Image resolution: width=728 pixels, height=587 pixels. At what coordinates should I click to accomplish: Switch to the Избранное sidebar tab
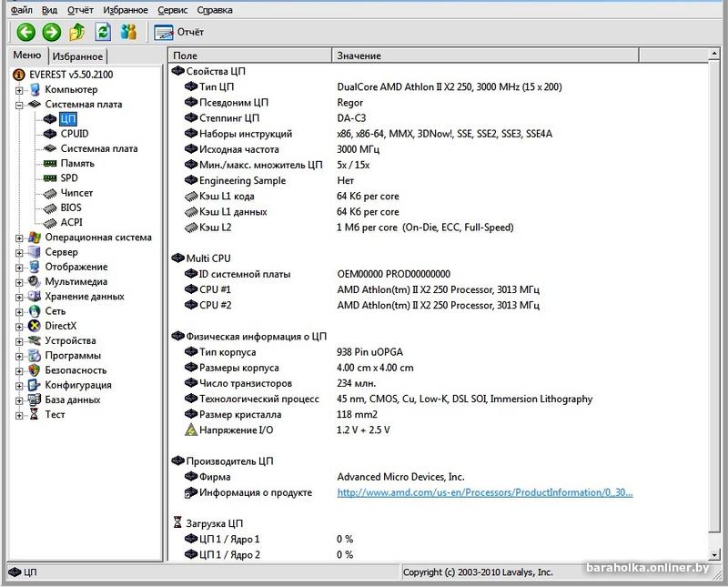76,56
